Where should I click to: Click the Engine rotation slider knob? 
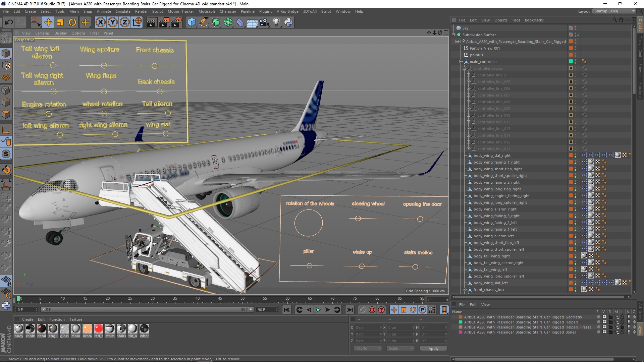tap(49, 114)
